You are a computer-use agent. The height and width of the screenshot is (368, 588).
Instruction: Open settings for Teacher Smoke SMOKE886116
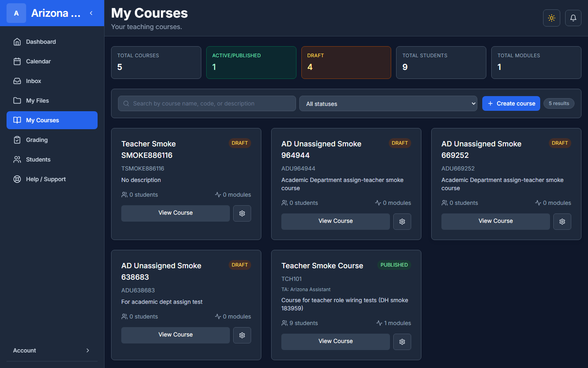point(242,213)
